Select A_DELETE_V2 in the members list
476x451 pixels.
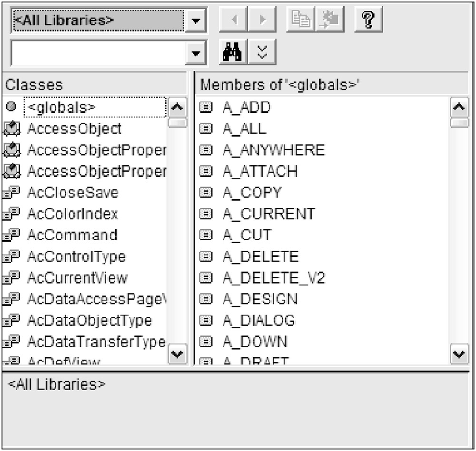[274, 278]
